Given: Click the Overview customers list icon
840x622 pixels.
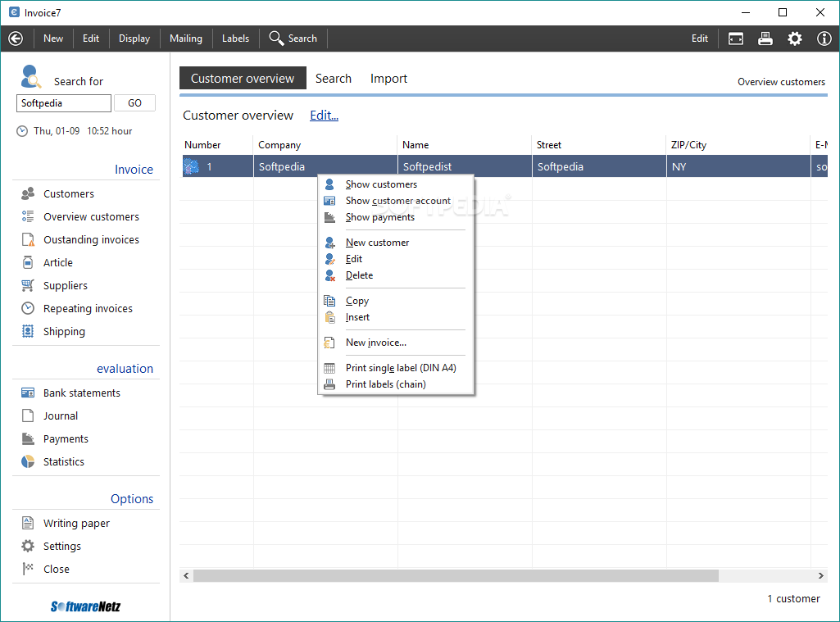Looking at the screenshot, I should pos(28,216).
